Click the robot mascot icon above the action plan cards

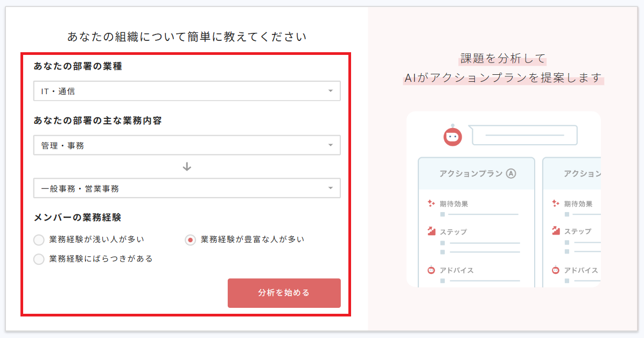[453, 136]
